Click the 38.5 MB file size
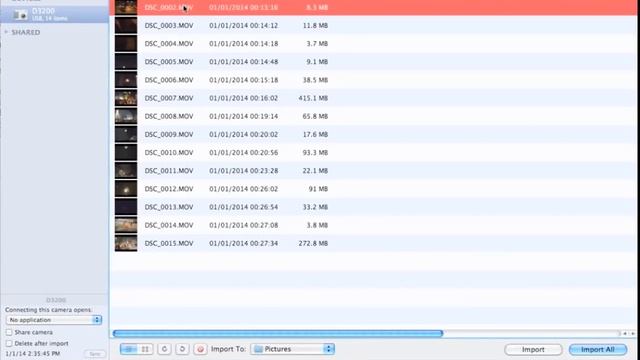The width and height of the screenshot is (640, 360). 315,80
